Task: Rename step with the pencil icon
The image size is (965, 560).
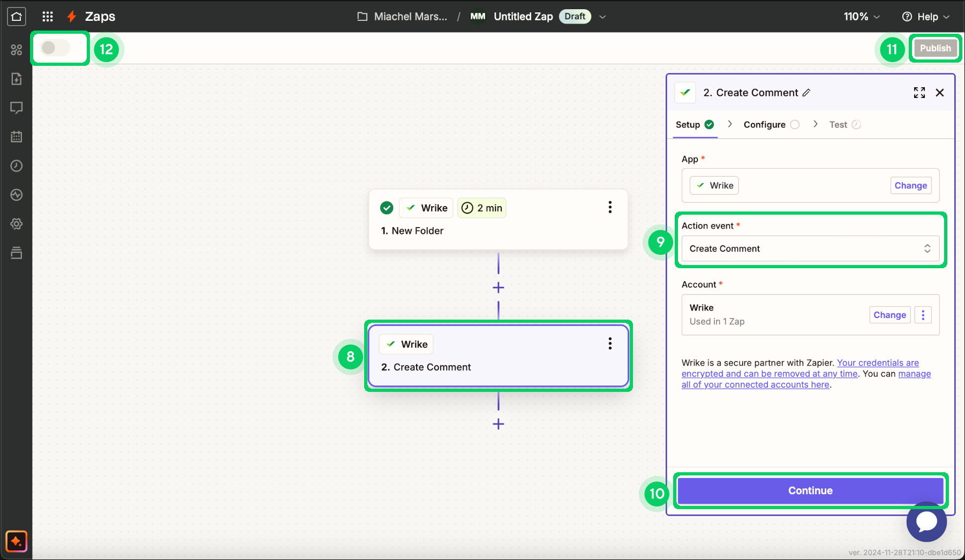Action: [x=806, y=93]
